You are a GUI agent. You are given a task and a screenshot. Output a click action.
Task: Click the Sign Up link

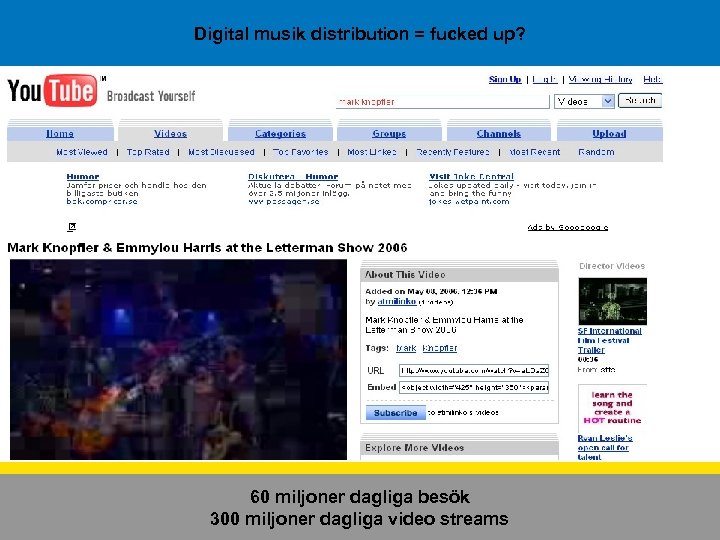505,79
